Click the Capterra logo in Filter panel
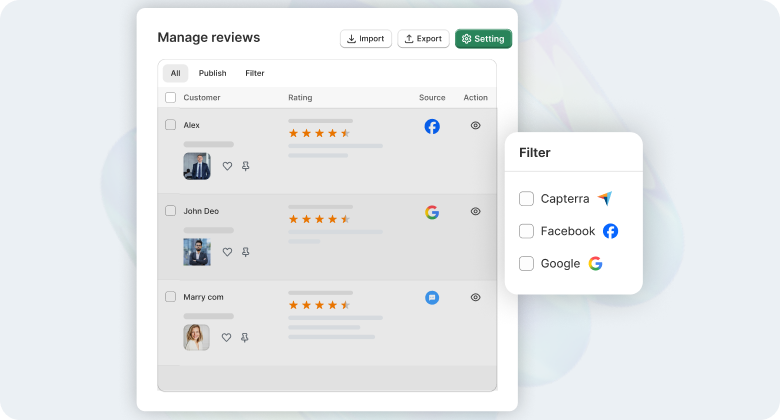The width and height of the screenshot is (780, 420). tap(604, 199)
